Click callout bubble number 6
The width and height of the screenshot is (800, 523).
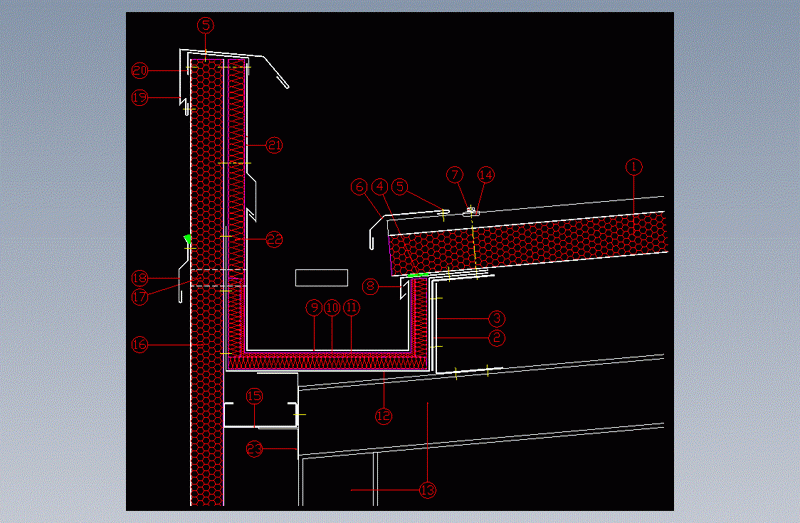click(x=359, y=186)
